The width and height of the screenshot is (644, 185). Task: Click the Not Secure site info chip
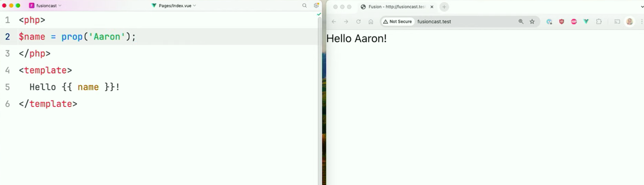(397, 22)
